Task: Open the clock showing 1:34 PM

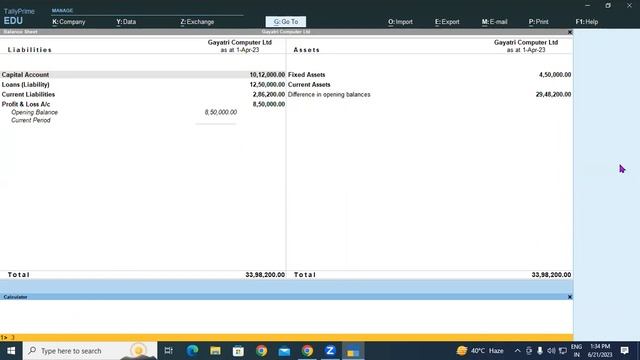Action: [x=600, y=351]
